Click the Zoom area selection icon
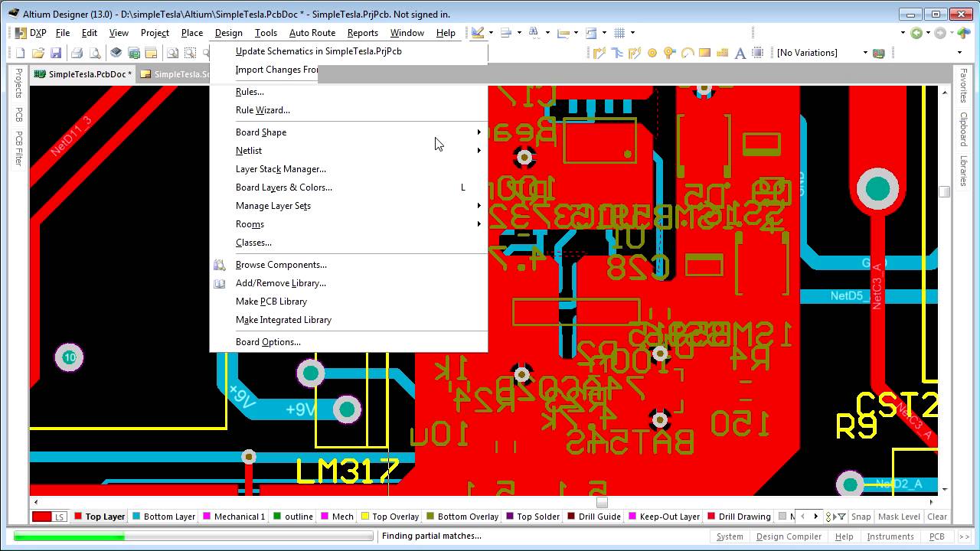 coord(190,53)
